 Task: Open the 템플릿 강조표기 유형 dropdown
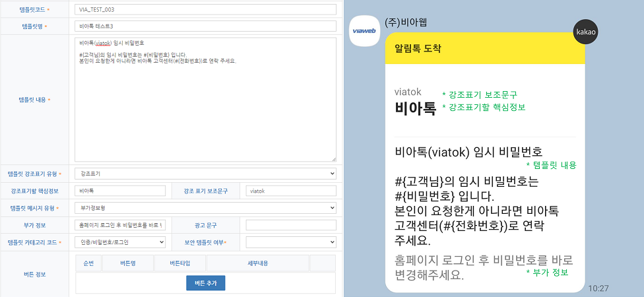click(205, 174)
